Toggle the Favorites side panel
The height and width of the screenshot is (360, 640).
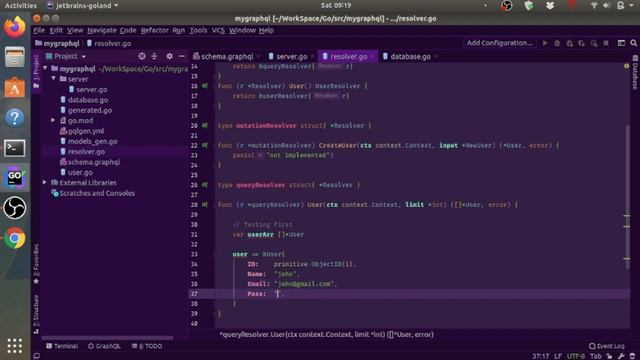36,264
